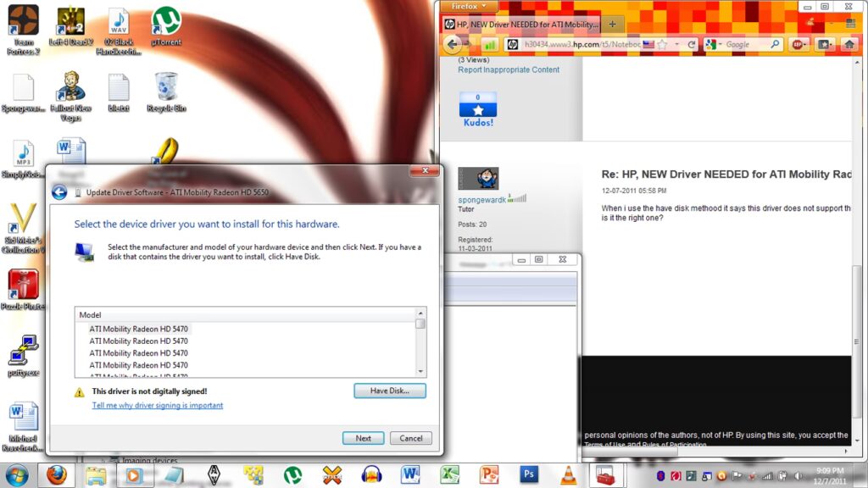This screenshot has height=488, width=868.
Task: Click the back arrow in driver wizard
Action: point(59,192)
